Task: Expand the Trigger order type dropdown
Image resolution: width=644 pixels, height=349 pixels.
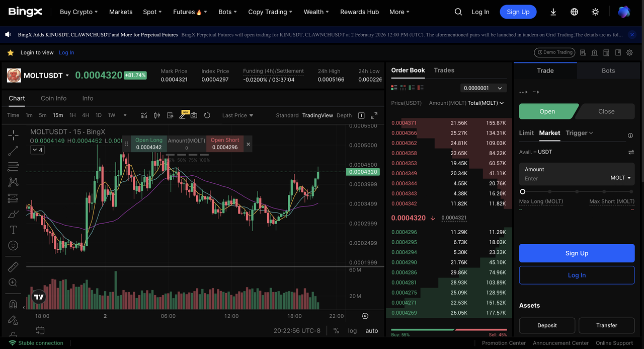Action: click(x=579, y=133)
